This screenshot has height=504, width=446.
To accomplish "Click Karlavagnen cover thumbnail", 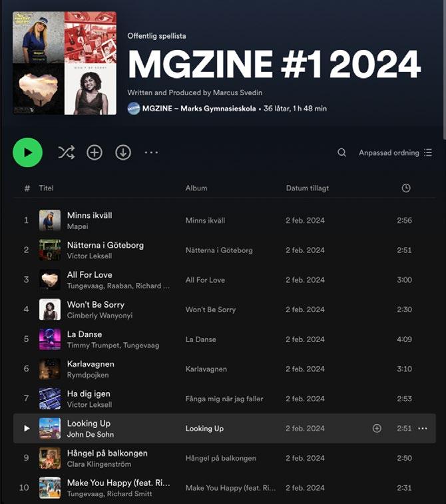I will click(50, 369).
